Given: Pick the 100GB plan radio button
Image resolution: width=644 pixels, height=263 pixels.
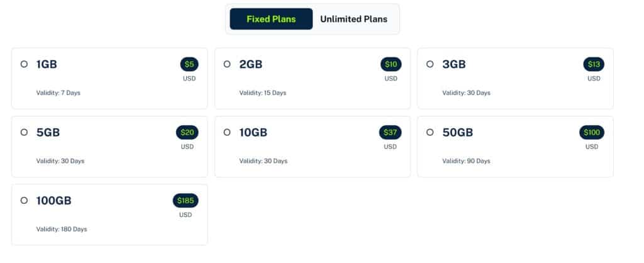Looking at the screenshot, I should click(x=24, y=201).
